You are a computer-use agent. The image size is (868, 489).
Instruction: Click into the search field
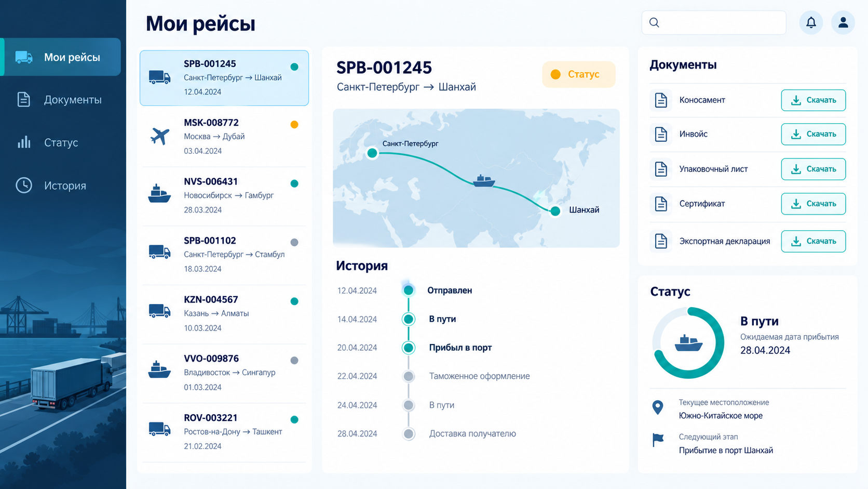pyautogui.click(x=714, y=23)
